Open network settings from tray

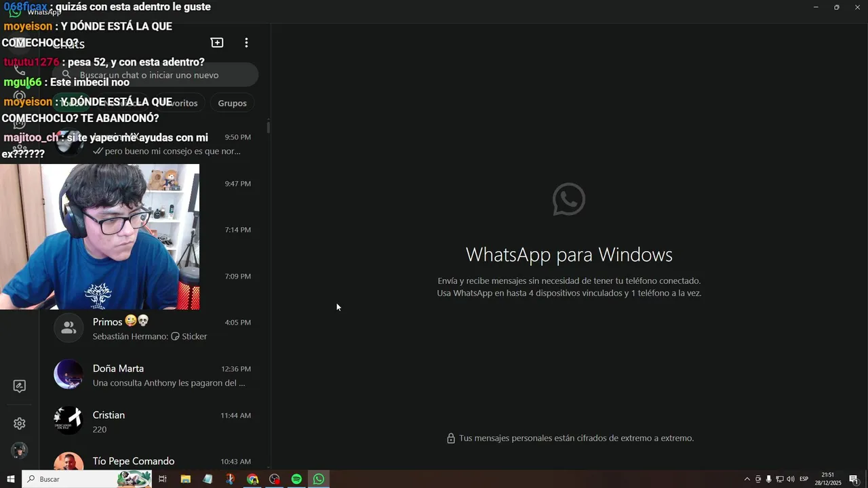click(x=780, y=479)
